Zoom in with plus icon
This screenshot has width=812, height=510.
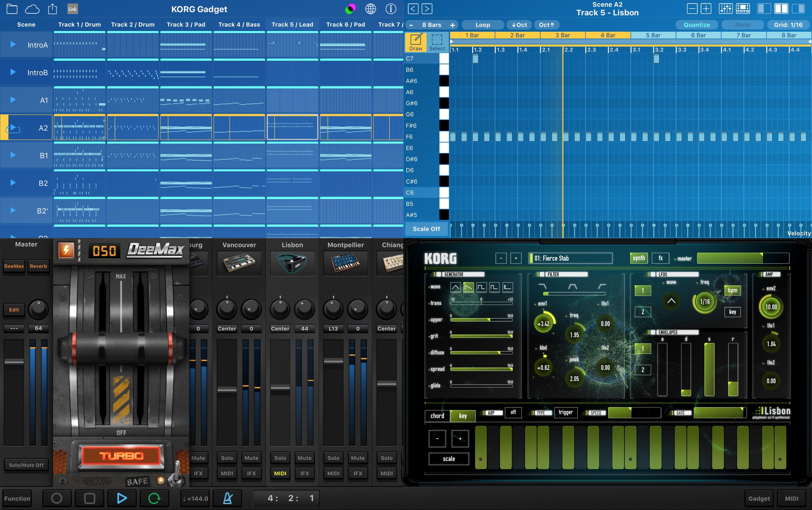point(706,8)
